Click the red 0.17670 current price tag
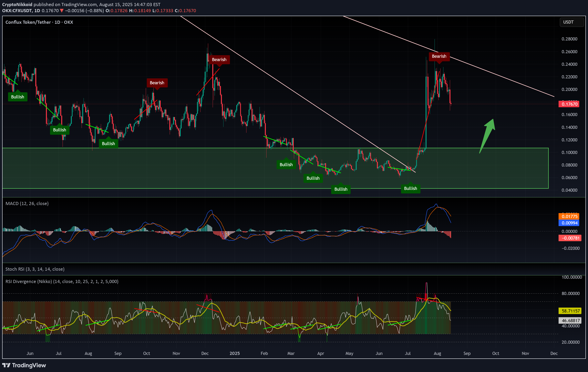The width and height of the screenshot is (588, 372). [569, 104]
